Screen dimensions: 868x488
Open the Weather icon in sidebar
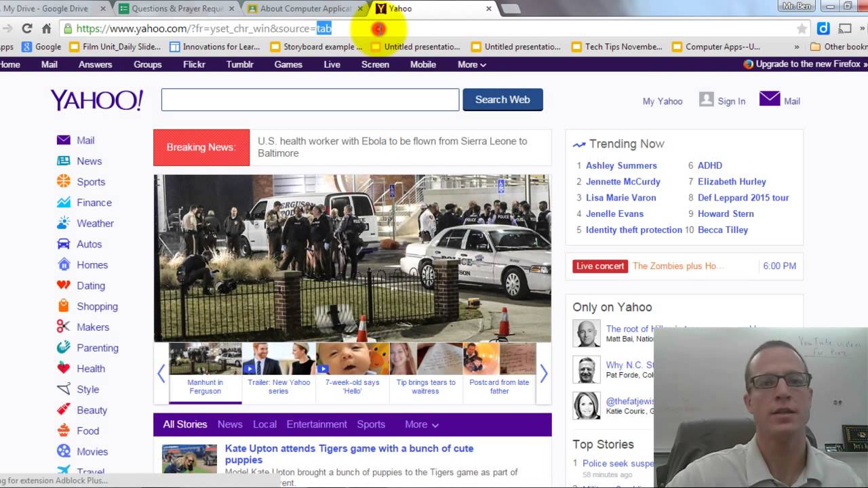[x=64, y=223]
